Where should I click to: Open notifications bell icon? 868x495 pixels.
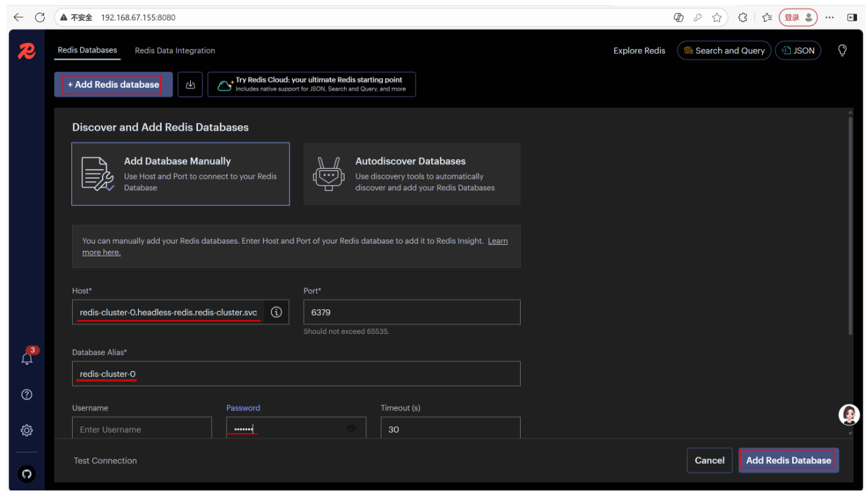click(28, 357)
